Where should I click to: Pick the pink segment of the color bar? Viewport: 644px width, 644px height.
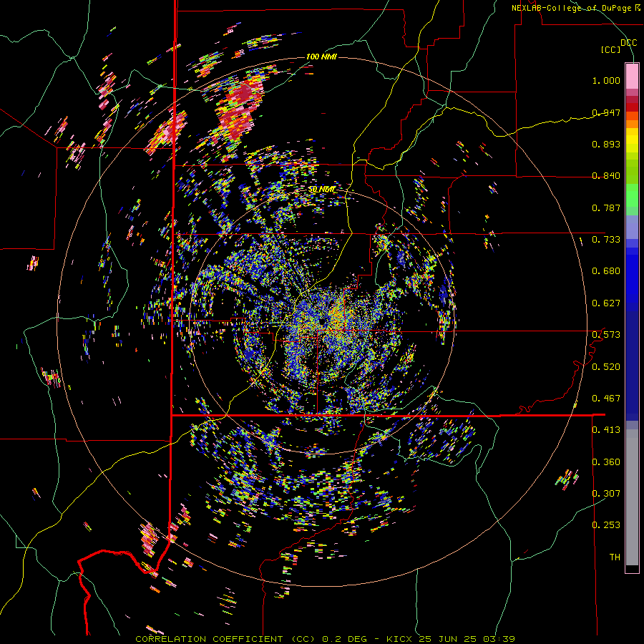[632, 76]
